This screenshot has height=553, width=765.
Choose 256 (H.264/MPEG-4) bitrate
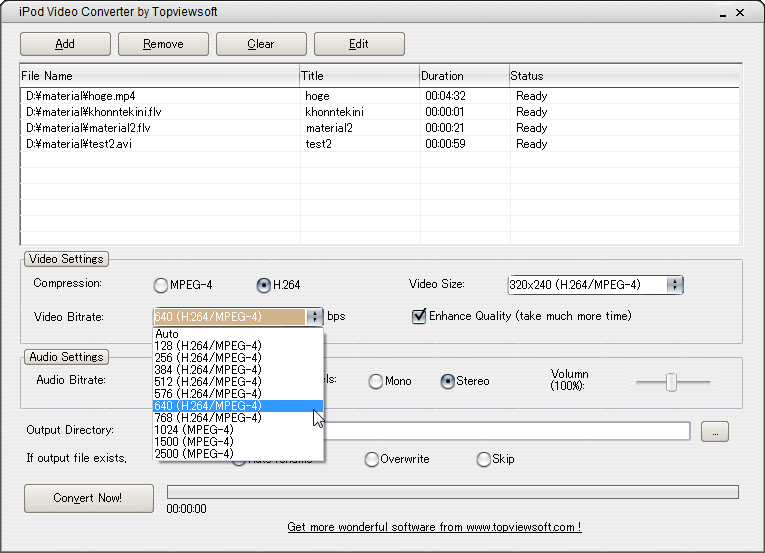pos(238,358)
